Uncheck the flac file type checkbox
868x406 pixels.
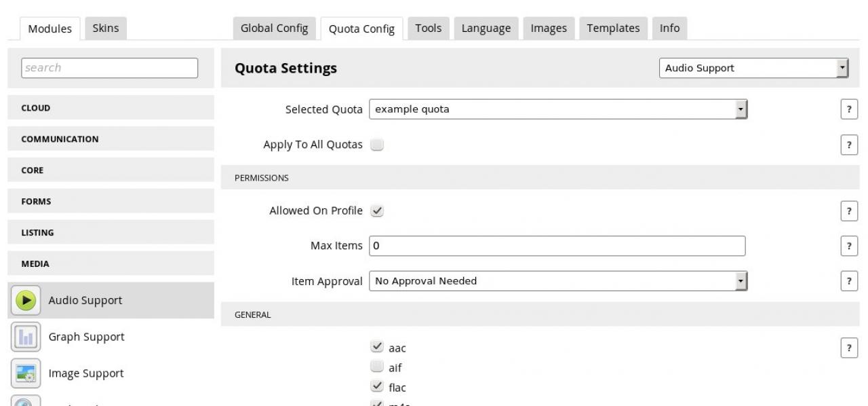click(377, 387)
